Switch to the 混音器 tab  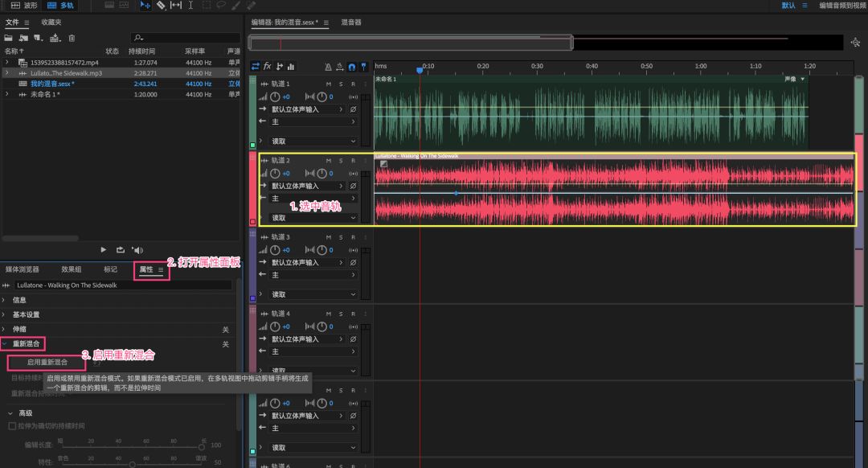(x=351, y=23)
